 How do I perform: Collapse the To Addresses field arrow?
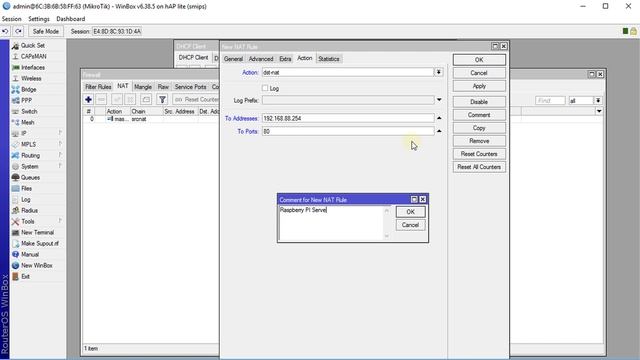439,118
